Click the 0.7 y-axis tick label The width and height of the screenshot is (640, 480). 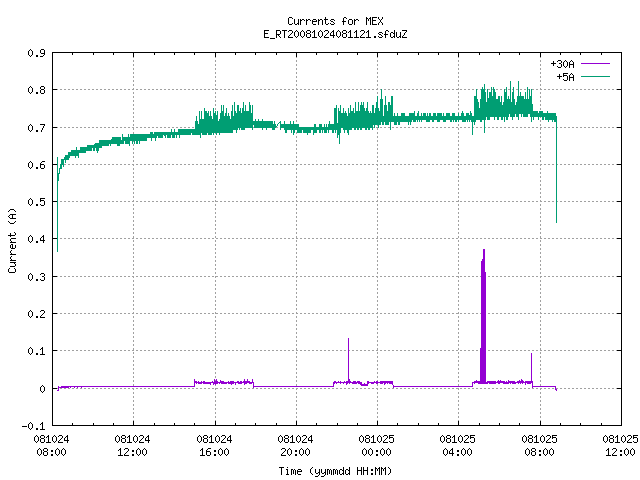36,127
